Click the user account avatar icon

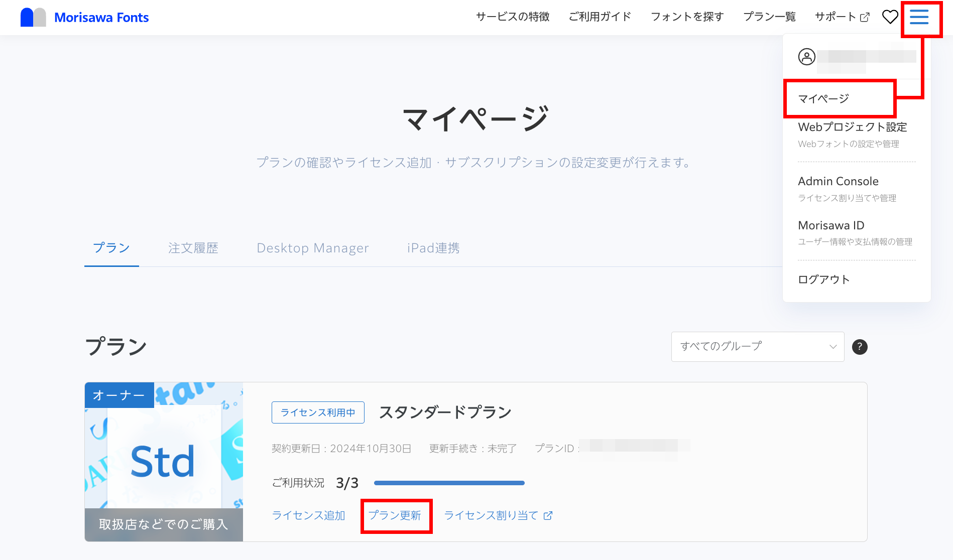807,57
